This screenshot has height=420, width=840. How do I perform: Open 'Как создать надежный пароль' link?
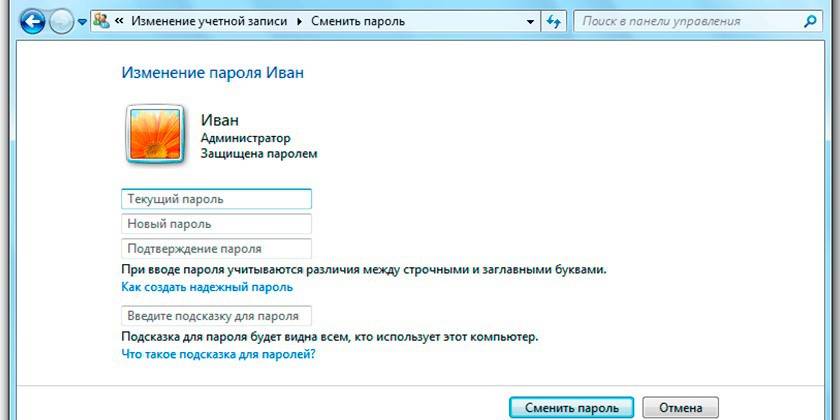[207, 287]
